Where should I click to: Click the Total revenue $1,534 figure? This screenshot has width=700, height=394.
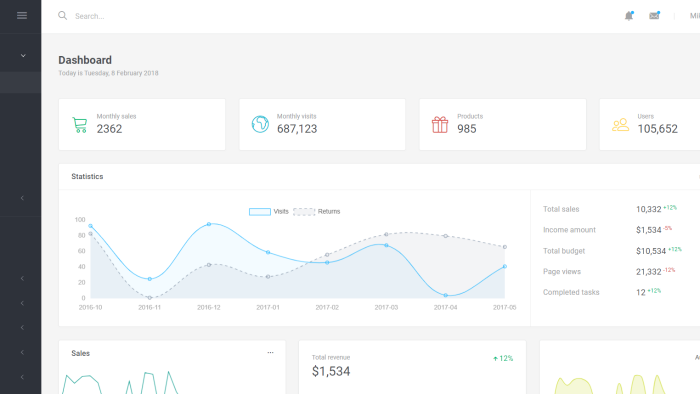[331, 371]
